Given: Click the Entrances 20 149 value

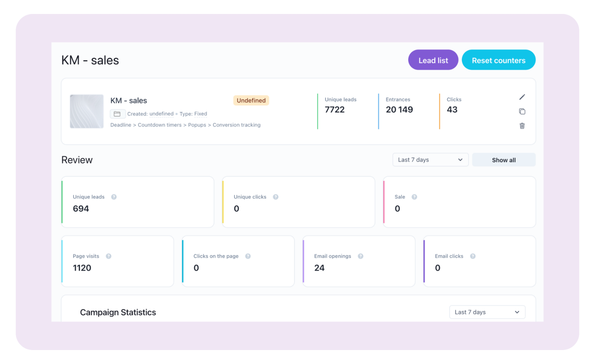Looking at the screenshot, I should point(399,110).
